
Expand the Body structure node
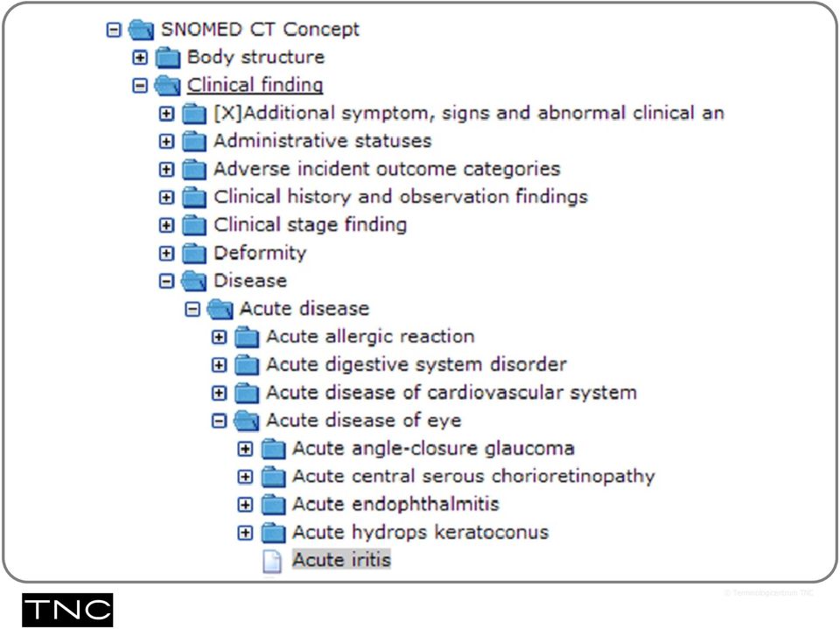pyautogui.click(x=140, y=58)
